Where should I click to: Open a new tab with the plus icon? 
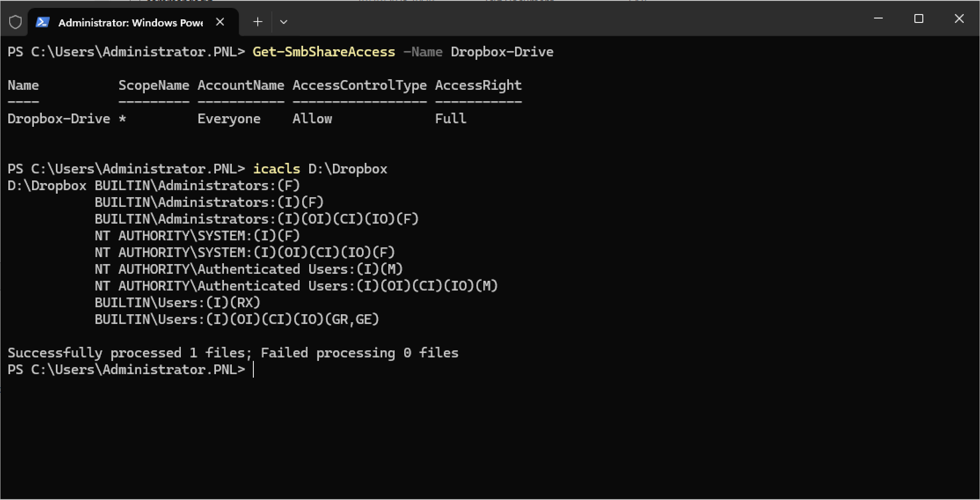(258, 22)
